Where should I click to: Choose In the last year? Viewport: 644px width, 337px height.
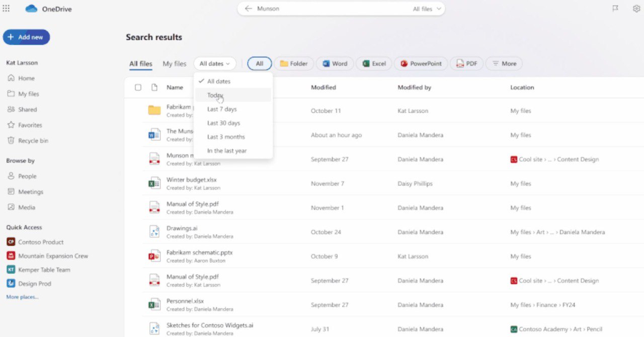pos(233,151)
